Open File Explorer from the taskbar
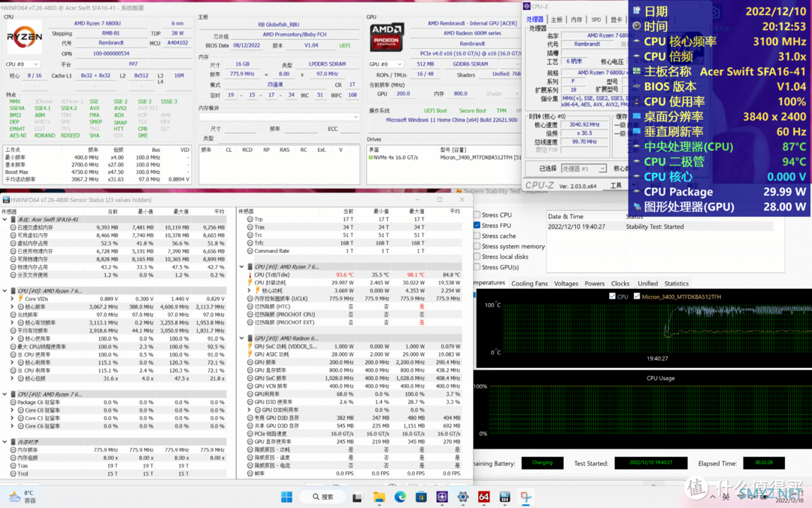 coord(379,497)
